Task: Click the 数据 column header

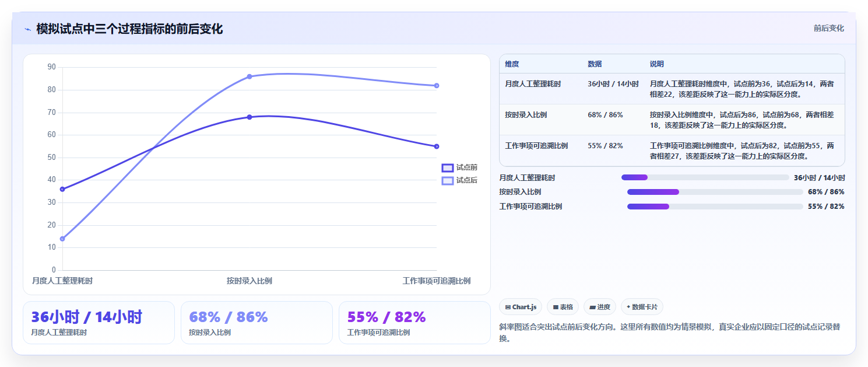Action: (595, 64)
